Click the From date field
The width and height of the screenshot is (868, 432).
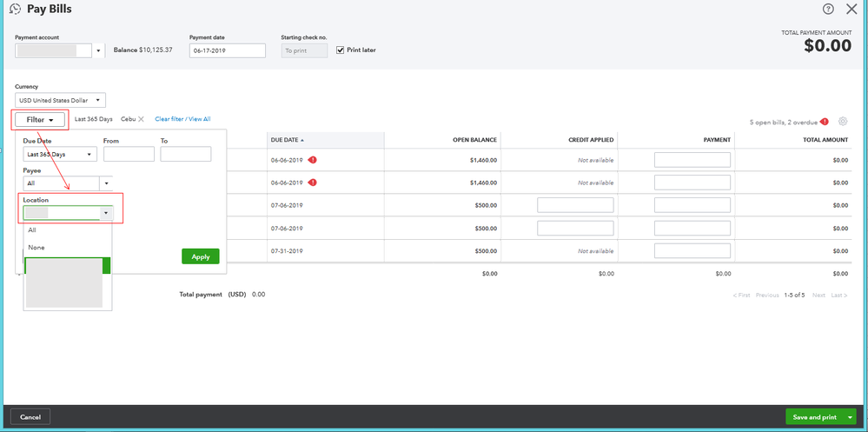[x=129, y=154]
